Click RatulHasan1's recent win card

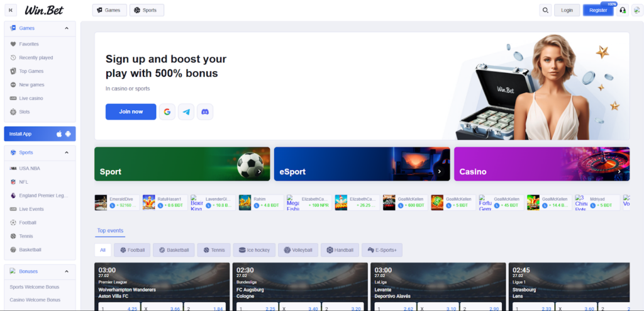(165, 202)
